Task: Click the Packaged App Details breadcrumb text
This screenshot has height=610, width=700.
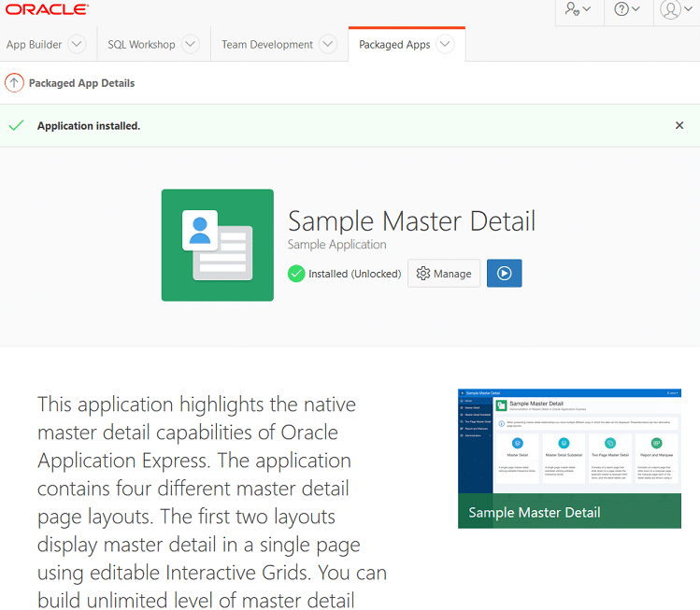Action: [x=81, y=83]
